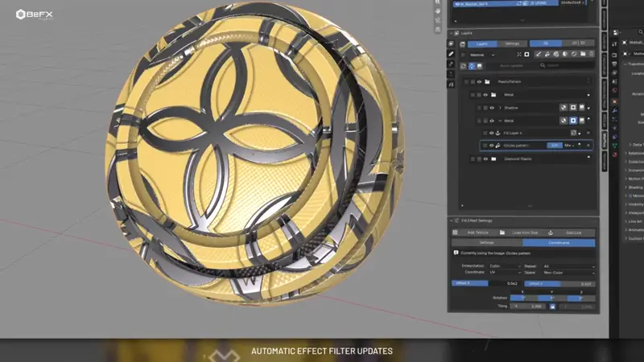Screen dimensions: 644x362
Task: Click the square mask icon beside Material dropdown
Action: point(526,55)
